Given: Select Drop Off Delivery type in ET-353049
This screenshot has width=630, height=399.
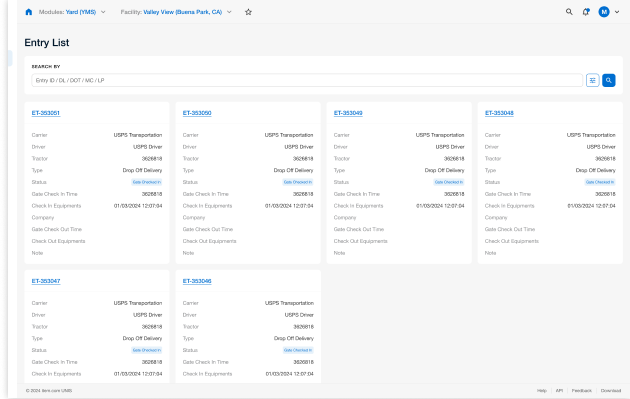Looking at the screenshot, I should click(444, 170).
